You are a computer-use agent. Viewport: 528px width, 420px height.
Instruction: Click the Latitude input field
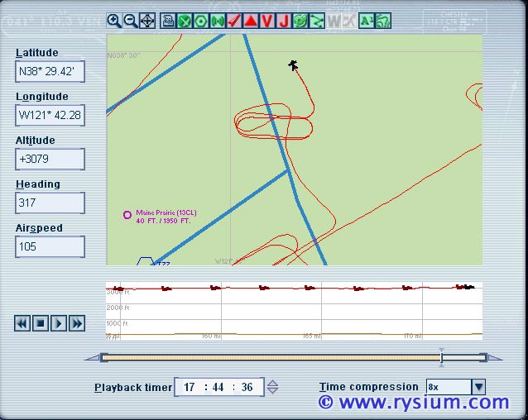point(50,72)
